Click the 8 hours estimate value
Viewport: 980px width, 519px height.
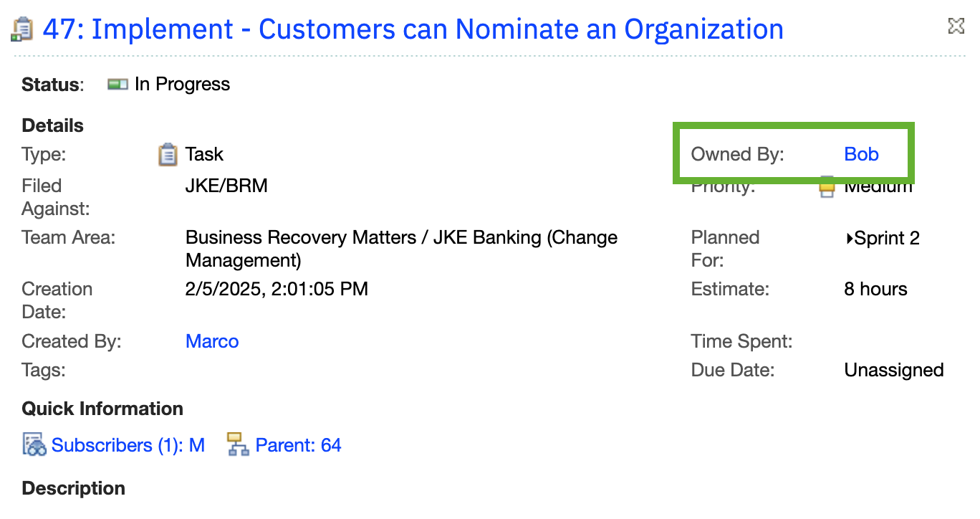coord(876,290)
